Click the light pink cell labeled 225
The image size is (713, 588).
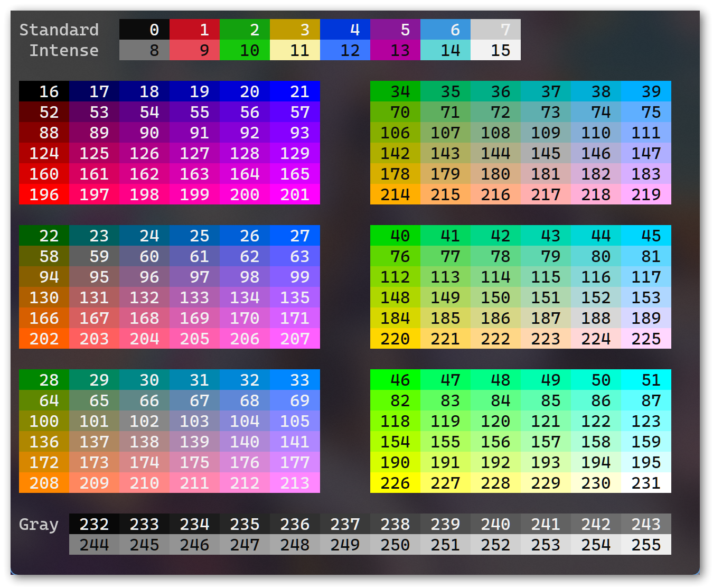tap(646, 339)
